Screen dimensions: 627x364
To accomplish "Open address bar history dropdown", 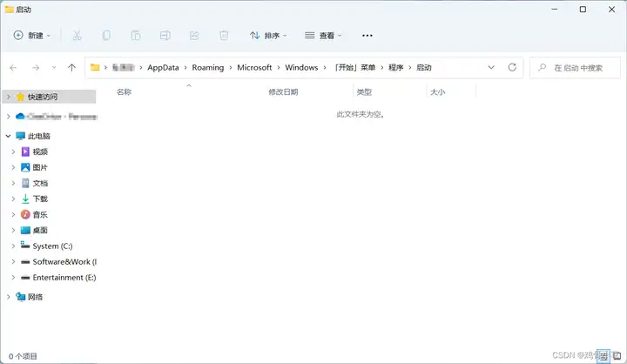I will click(x=491, y=68).
